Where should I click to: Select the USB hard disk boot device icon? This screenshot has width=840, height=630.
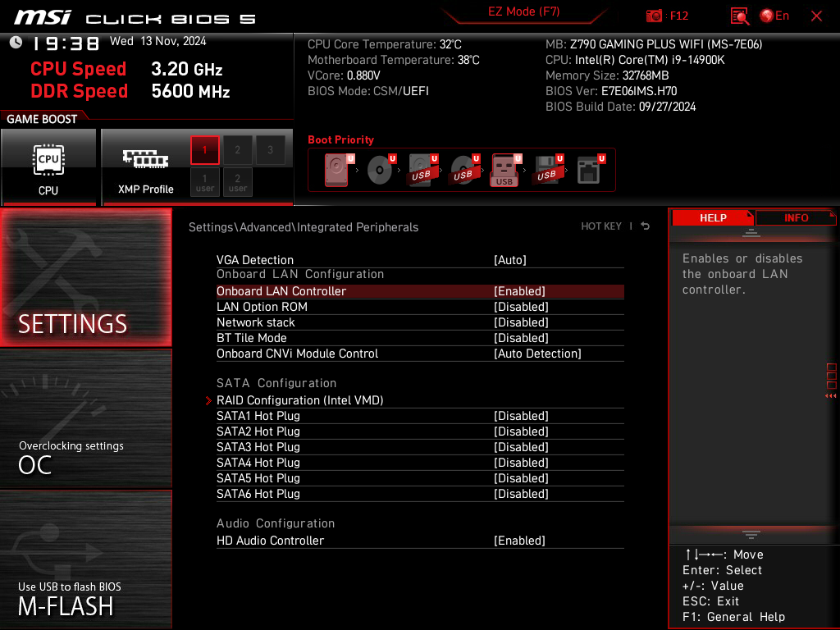click(423, 170)
